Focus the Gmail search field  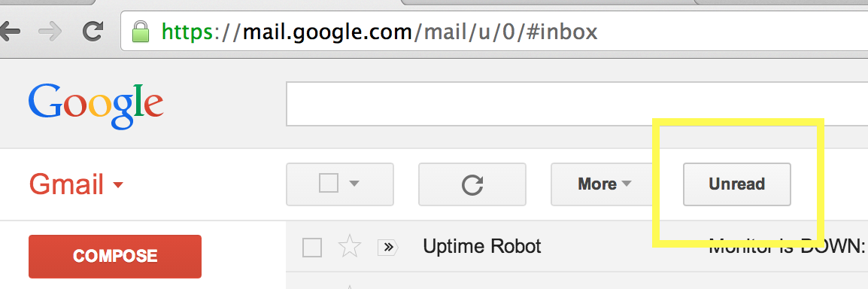tap(576, 104)
